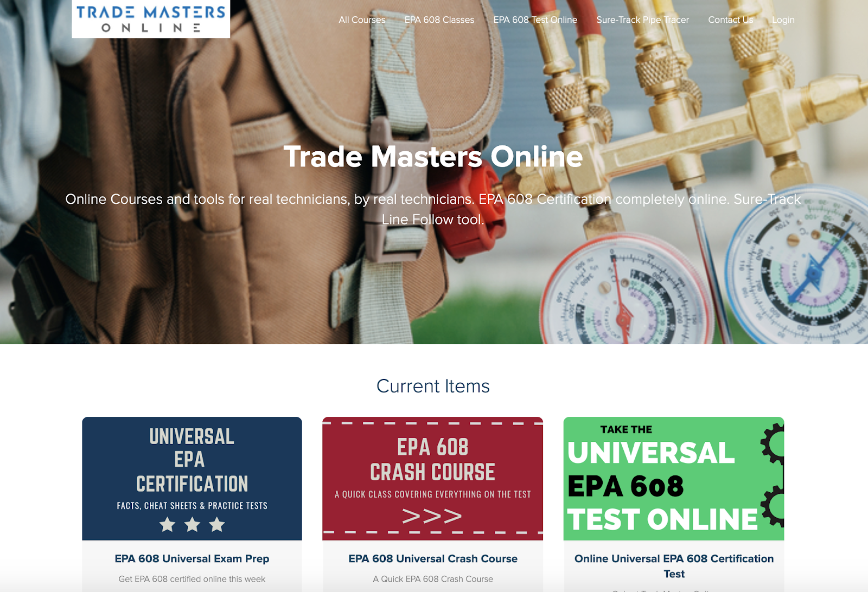868x592 pixels.
Task: Open the EPA 608 Crash Course thumbnail
Action: [x=433, y=479]
